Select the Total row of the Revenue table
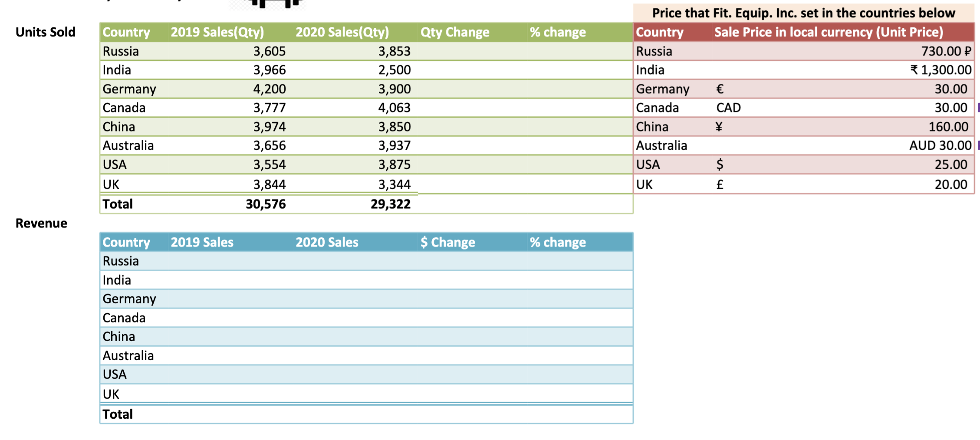The height and width of the screenshot is (440, 980). (117, 414)
